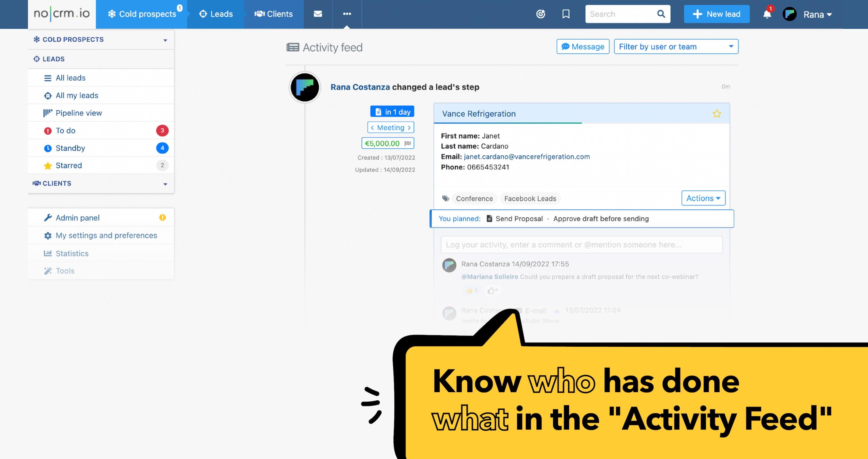Click the Conference tag
Viewport: 868px width, 459px height.
click(475, 199)
